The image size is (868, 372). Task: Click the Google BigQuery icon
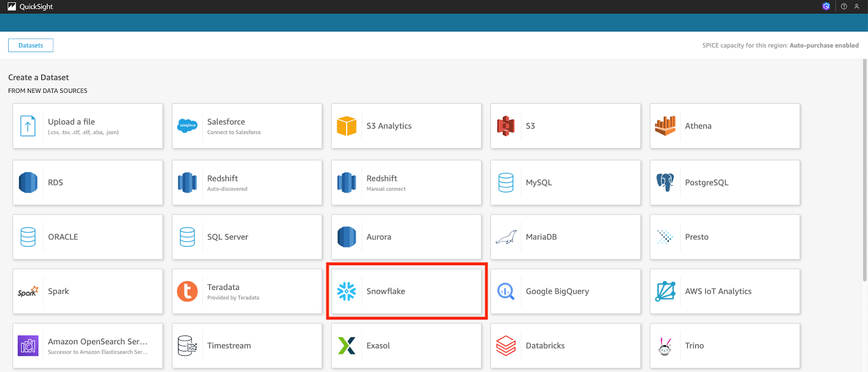click(506, 292)
